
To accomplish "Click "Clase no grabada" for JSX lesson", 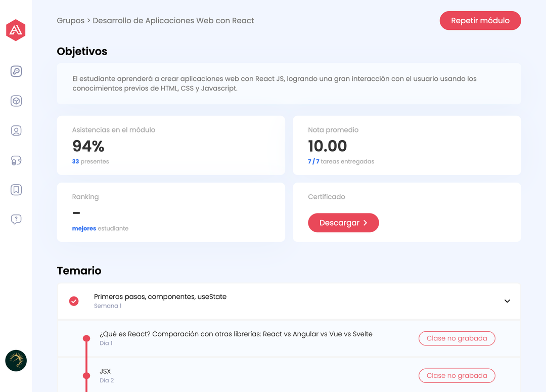I will 457,376.
